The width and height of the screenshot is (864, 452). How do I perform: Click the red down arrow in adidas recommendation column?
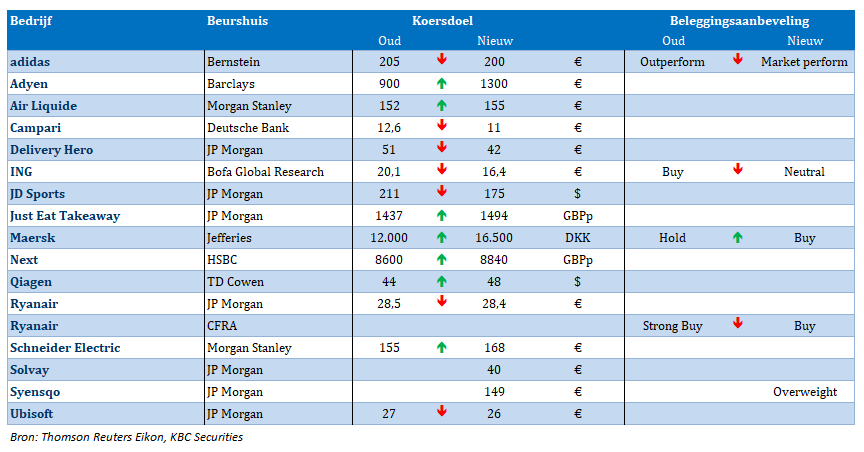point(738,60)
